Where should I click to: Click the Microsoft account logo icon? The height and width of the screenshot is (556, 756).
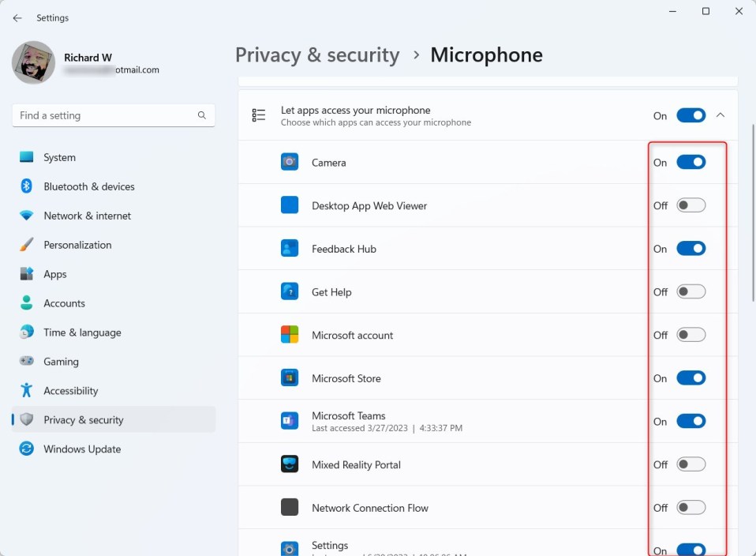click(x=290, y=335)
